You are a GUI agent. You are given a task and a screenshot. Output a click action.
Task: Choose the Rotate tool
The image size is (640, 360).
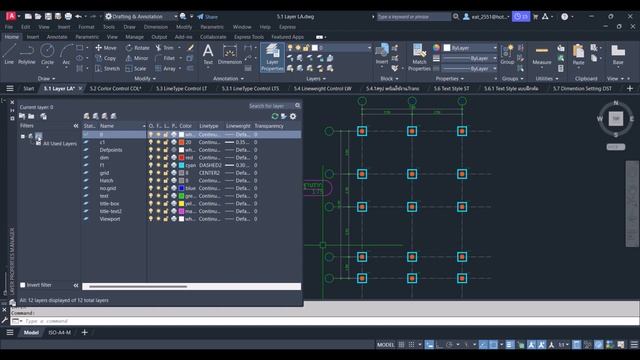point(137,48)
